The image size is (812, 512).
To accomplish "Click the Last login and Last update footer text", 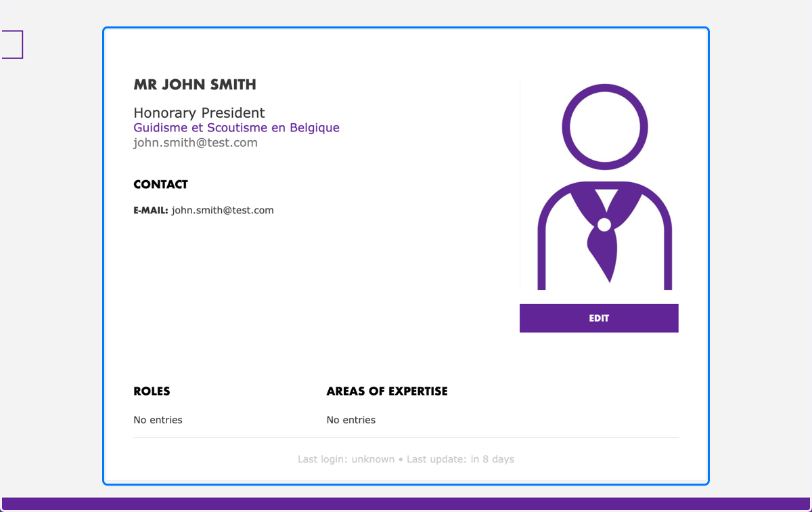I will [x=406, y=459].
